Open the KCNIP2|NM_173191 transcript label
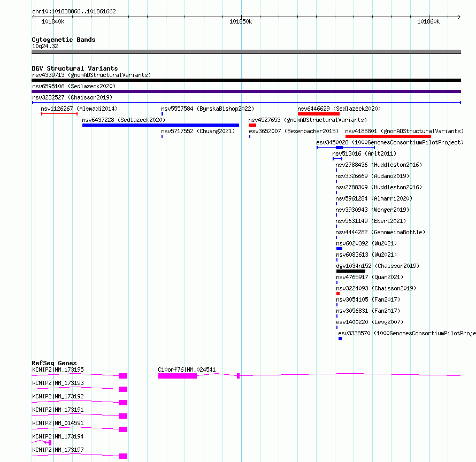Image resolution: width=476 pixels, height=462 pixels. pyautogui.click(x=58, y=410)
